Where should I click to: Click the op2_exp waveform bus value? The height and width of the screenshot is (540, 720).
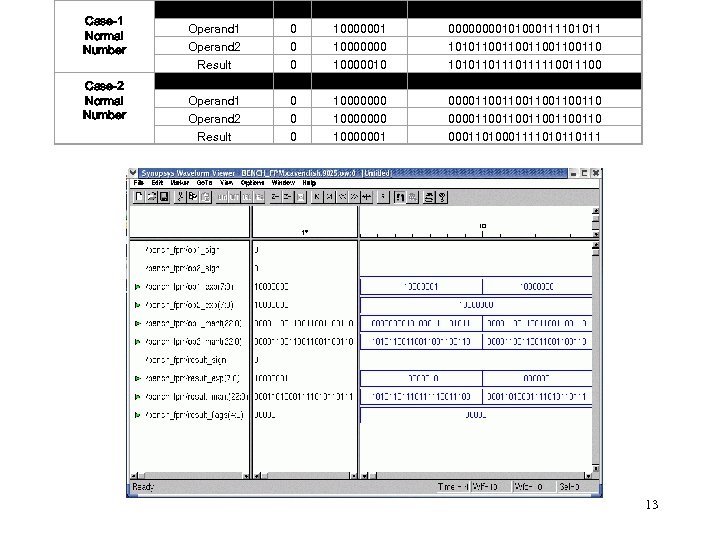point(476,305)
